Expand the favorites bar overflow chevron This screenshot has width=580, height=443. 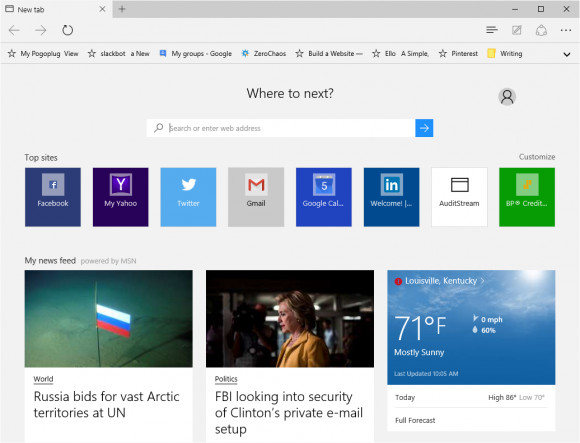point(566,54)
